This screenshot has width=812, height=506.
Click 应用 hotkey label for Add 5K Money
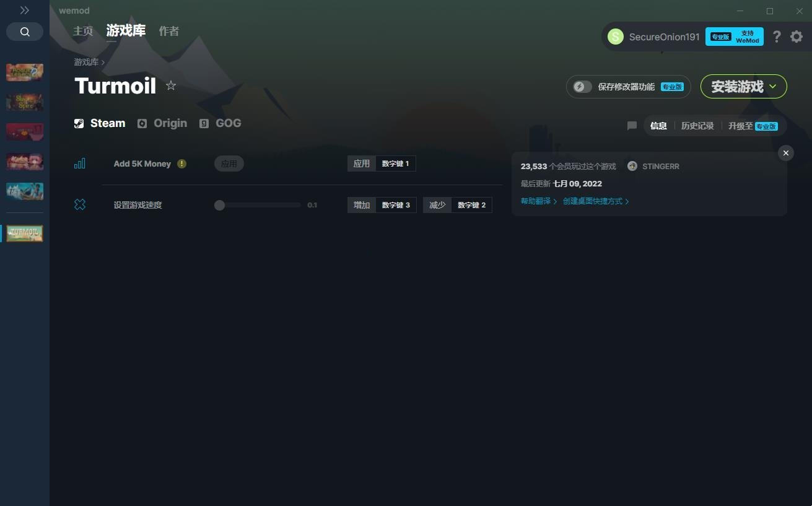362,164
